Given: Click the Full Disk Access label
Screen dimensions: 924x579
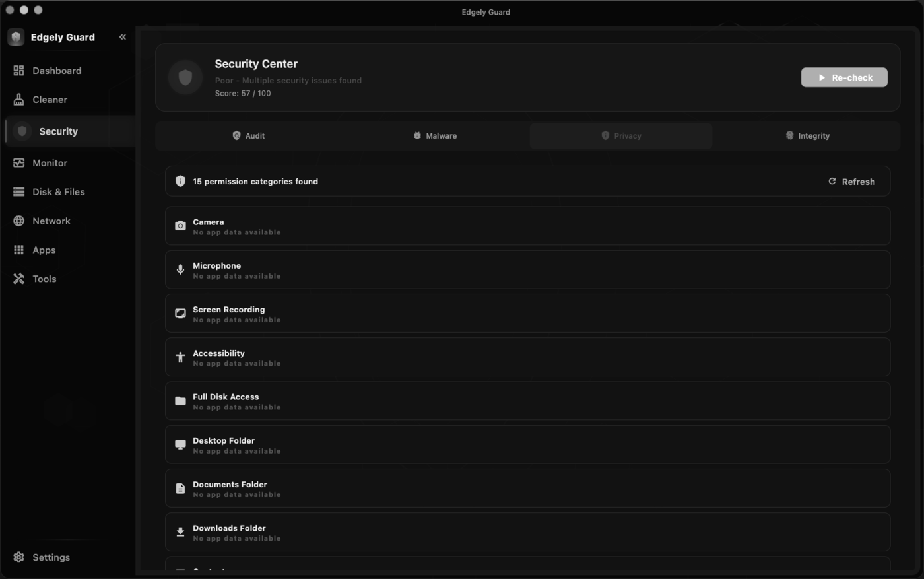Looking at the screenshot, I should click(226, 397).
